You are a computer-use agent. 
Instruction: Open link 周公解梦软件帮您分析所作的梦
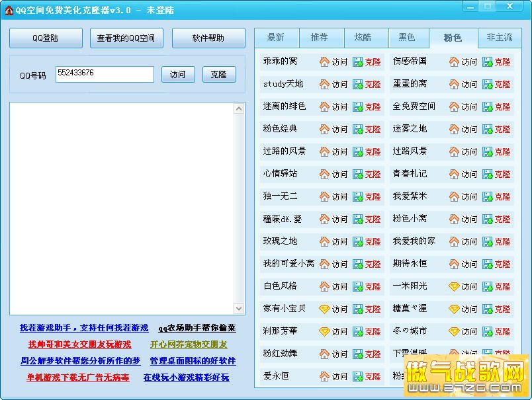click(x=81, y=361)
